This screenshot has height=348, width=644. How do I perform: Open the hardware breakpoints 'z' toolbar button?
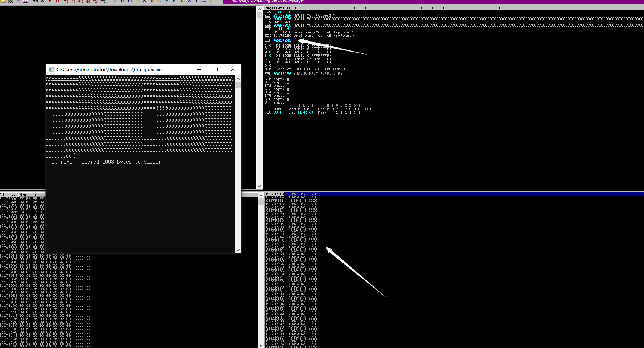tap(189, 1)
